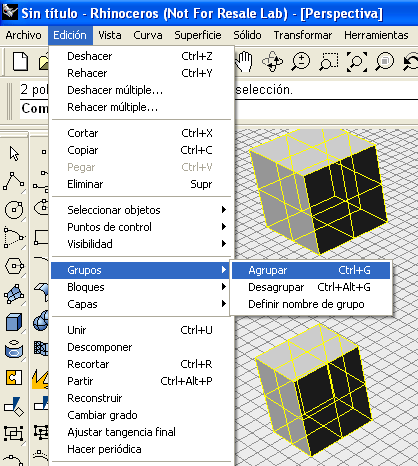Expand the Seleccionar objetos submenu
This screenshot has width=418, height=466.
[140, 210]
